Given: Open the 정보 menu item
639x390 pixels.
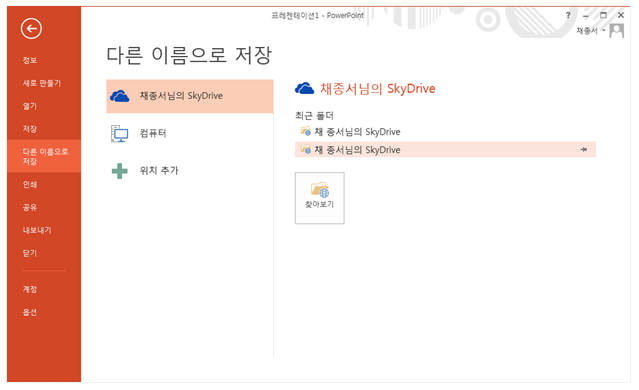Looking at the screenshot, I should click(x=30, y=60).
